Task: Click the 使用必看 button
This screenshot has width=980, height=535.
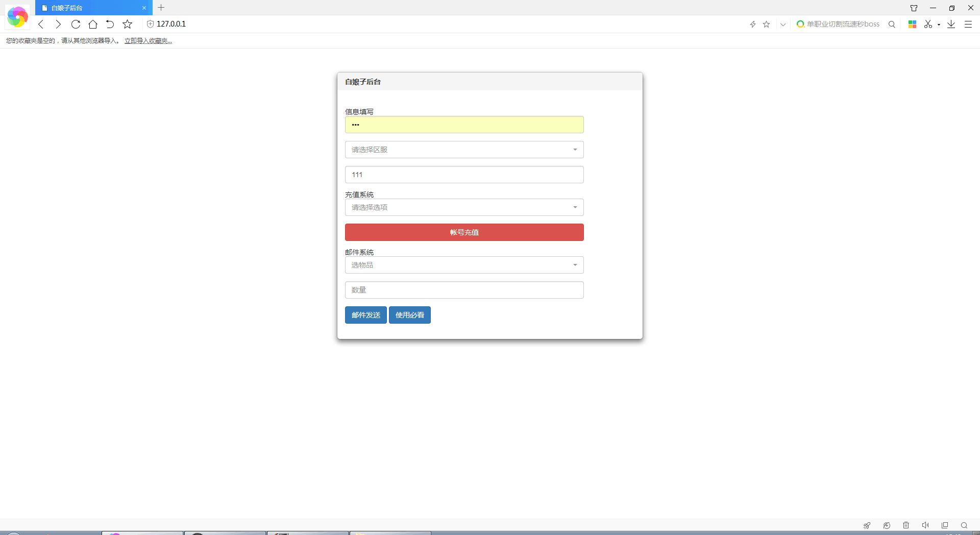Action: tap(409, 315)
